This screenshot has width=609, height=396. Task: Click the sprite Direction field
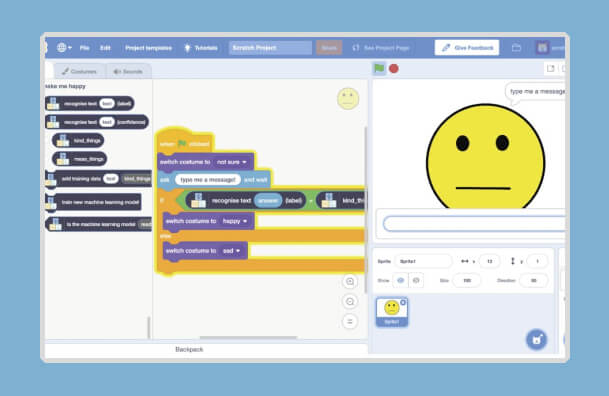tap(534, 280)
